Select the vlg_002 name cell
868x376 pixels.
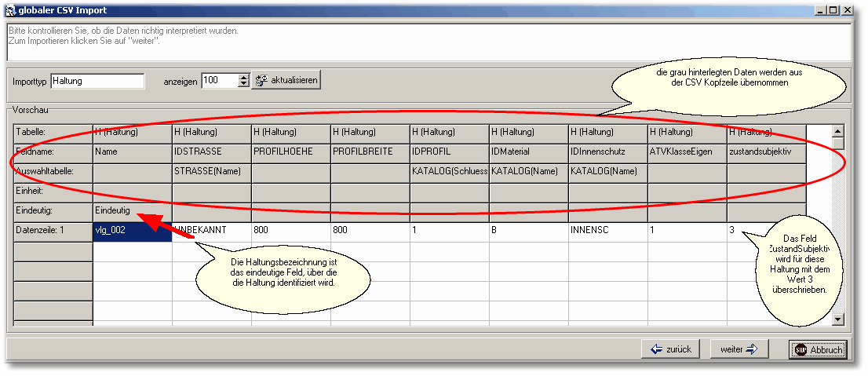(x=132, y=232)
